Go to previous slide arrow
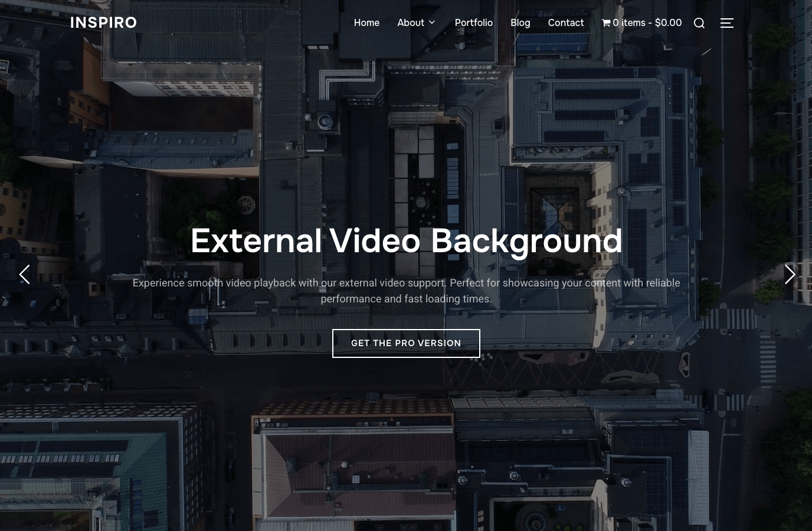812x531 pixels. tap(24, 275)
